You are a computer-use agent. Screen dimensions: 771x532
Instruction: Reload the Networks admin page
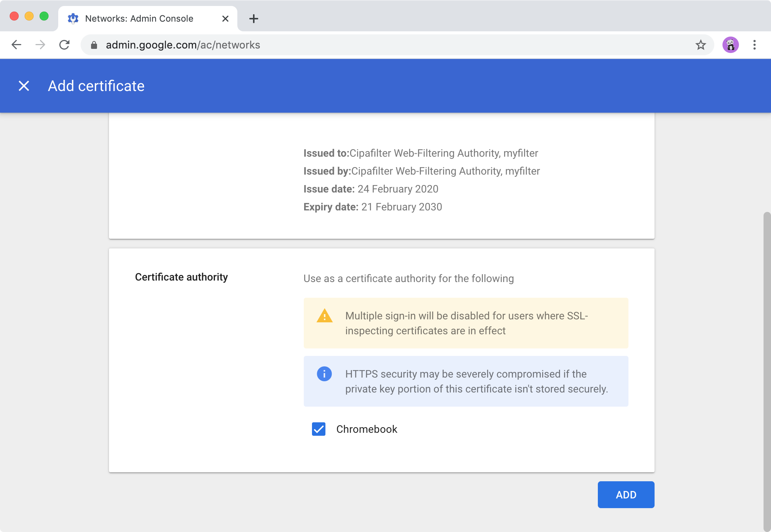(65, 45)
